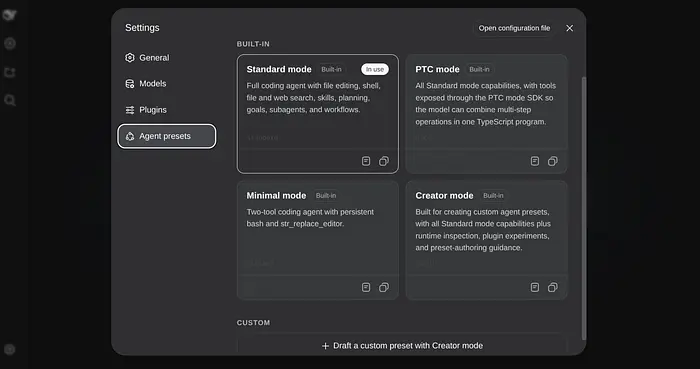Click Built-in badge next to Standard mode
The height and width of the screenshot is (369, 700).
click(x=331, y=69)
